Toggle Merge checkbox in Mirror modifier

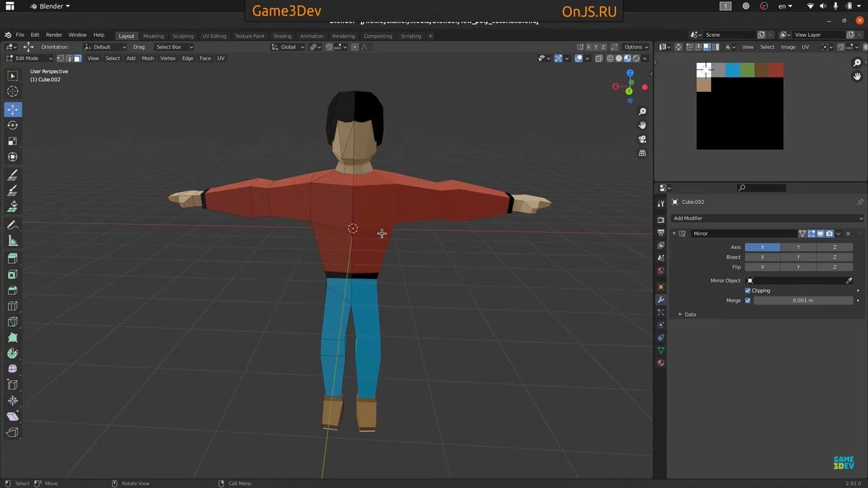pyautogui.click(x=748, y=300)
